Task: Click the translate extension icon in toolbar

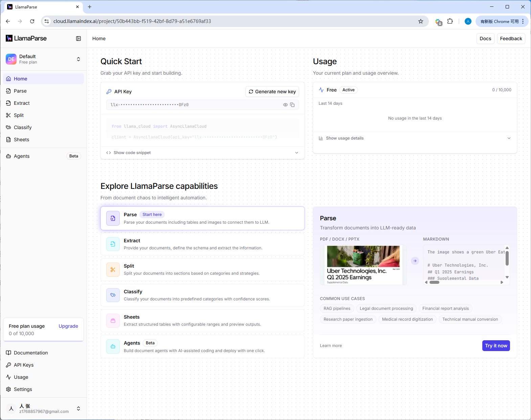Action: click(x=439, y=22)
